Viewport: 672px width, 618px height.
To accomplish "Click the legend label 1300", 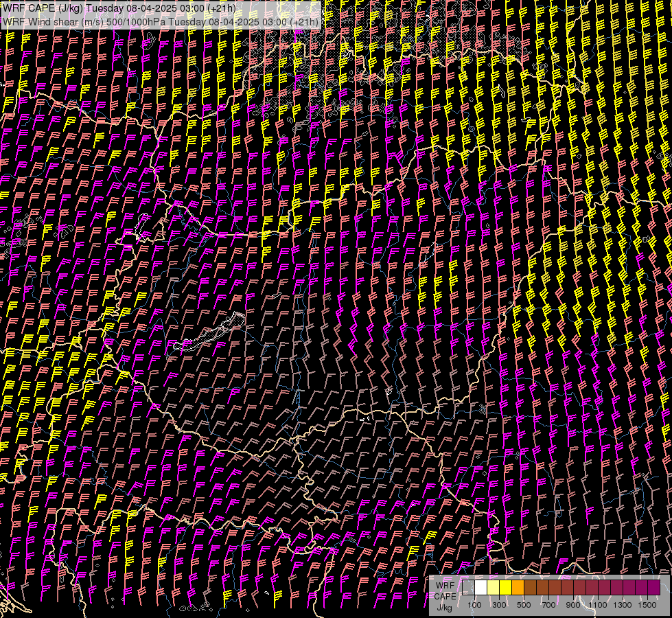I will 623,605.
